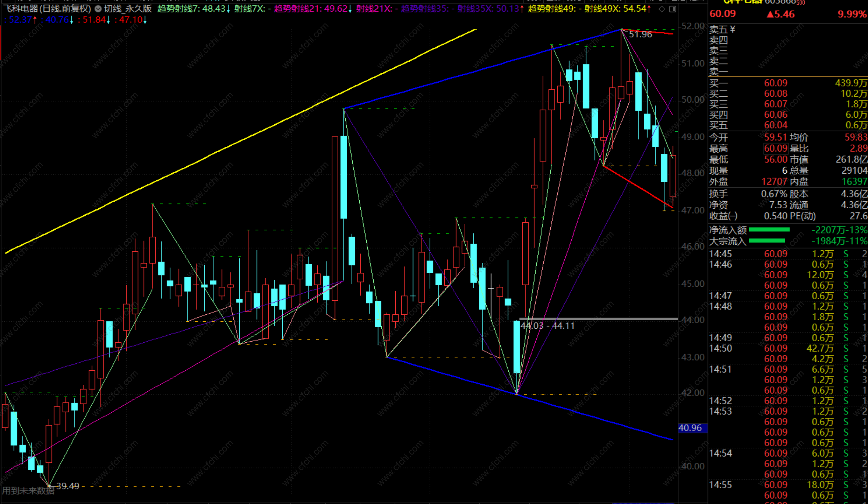Click the ¥ icon next to 卖五
This screenshot has height=504, width=868.
[732, 30]
